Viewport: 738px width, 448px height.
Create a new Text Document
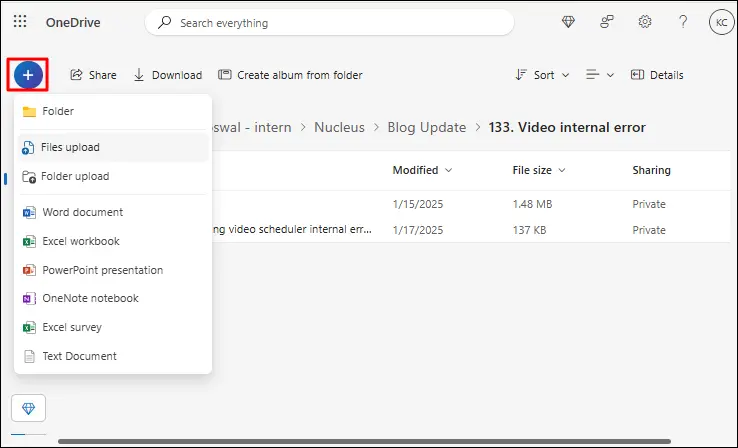(113, 356)
